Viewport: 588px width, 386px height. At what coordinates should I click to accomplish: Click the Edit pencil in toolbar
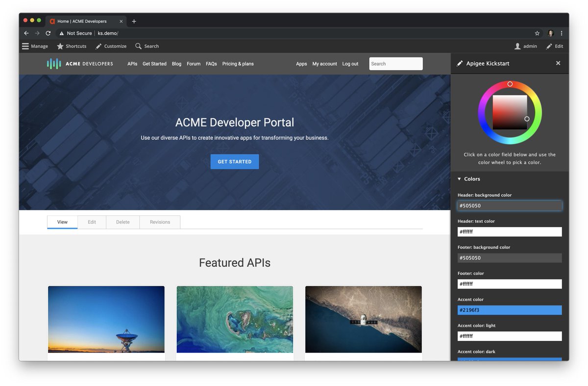tap(555, 46)
